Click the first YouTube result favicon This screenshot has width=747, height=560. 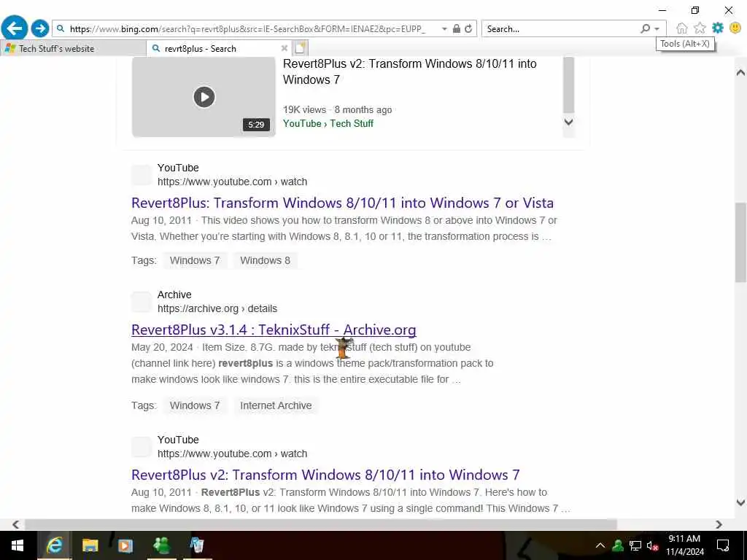tap(142, 175)
